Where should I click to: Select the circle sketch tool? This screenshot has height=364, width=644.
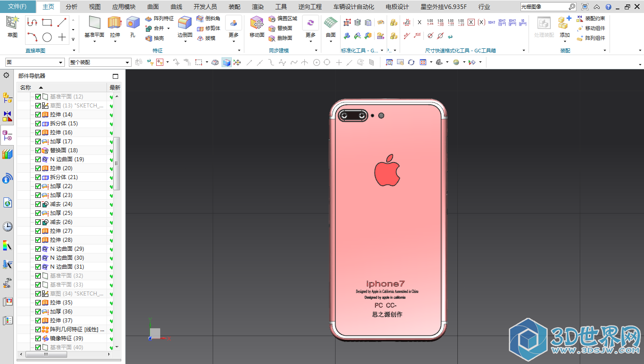point(47,37)
